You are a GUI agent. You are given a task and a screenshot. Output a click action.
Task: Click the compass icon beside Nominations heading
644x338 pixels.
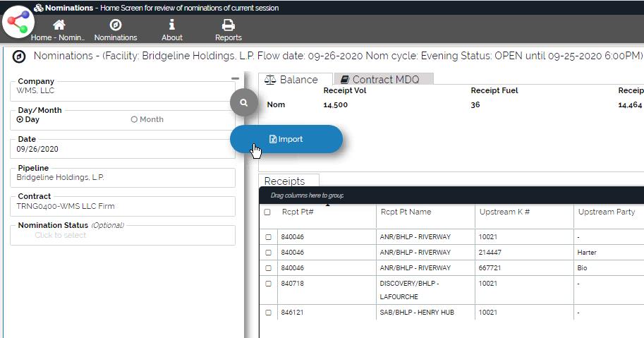[x=20, y=56]
